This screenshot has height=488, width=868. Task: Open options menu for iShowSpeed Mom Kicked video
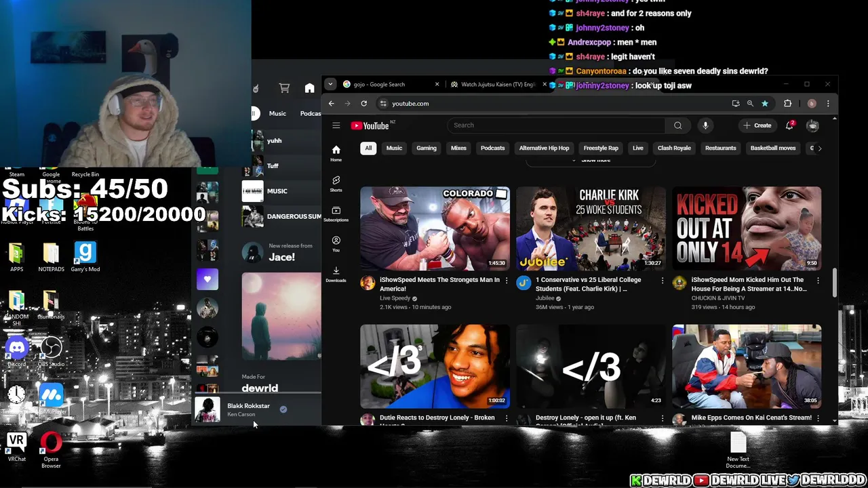pyautogui.click(x=818, y=280)
